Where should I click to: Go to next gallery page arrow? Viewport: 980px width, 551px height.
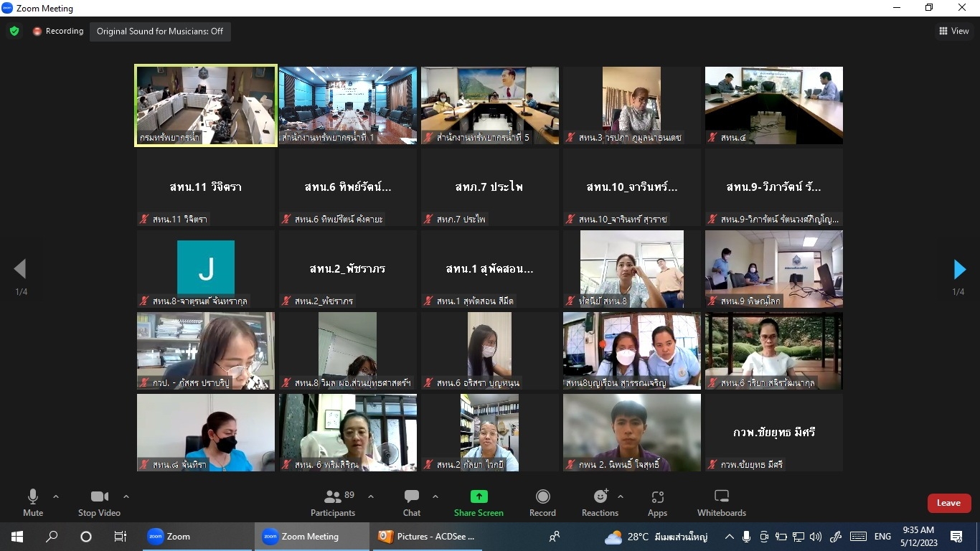pos(959,269)
